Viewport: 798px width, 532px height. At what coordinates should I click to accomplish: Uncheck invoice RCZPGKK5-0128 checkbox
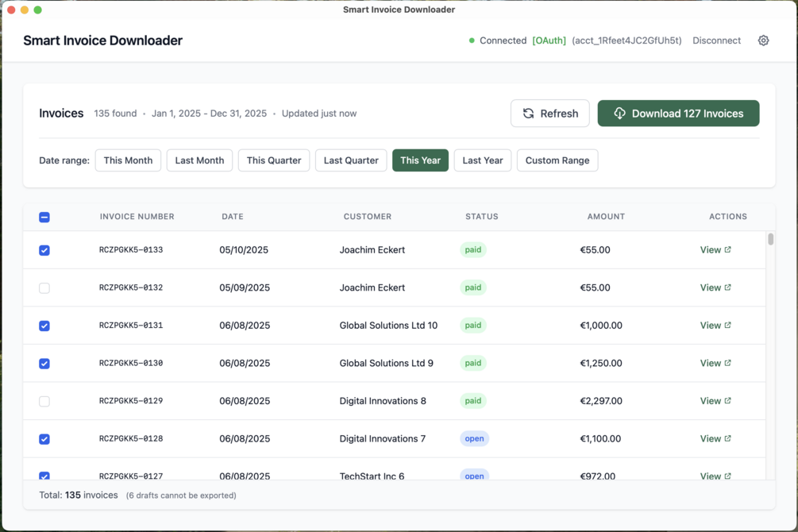tap(44, 439)
